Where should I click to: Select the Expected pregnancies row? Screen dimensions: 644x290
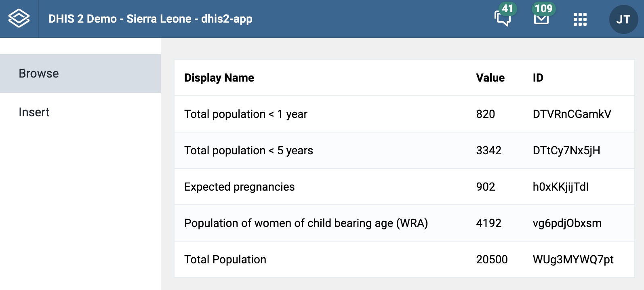(404, 187)
